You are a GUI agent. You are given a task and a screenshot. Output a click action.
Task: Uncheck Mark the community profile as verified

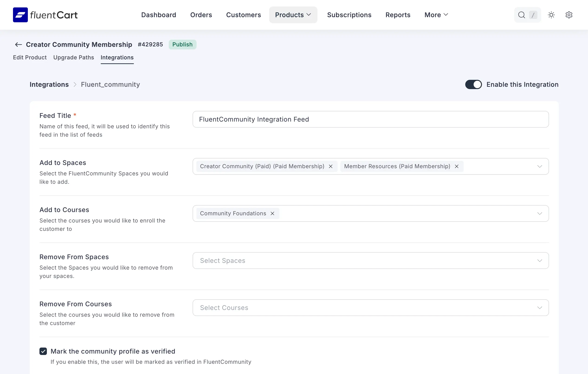point(43,351)
